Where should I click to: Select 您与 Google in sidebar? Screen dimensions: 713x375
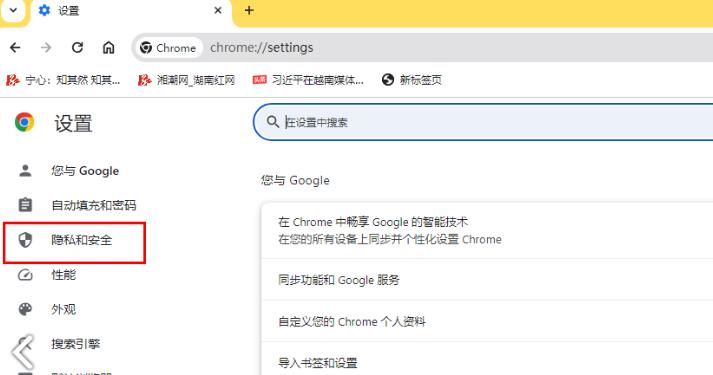pyautogui.click(x=85, y=171)
